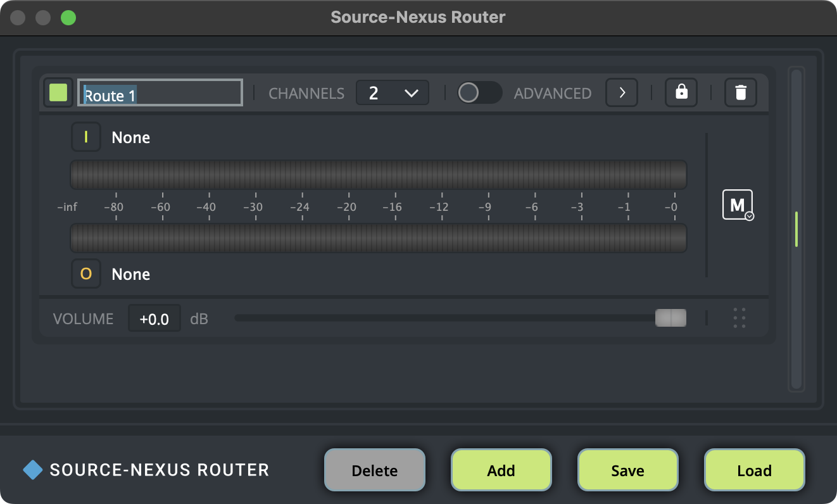Click the Delete button

375,470
